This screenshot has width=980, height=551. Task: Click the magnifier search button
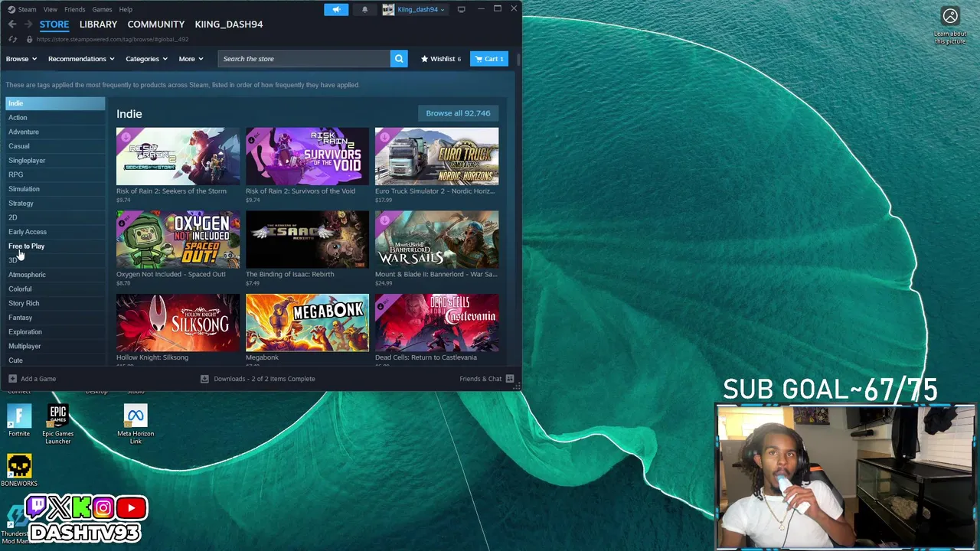[x=399, y=59]
